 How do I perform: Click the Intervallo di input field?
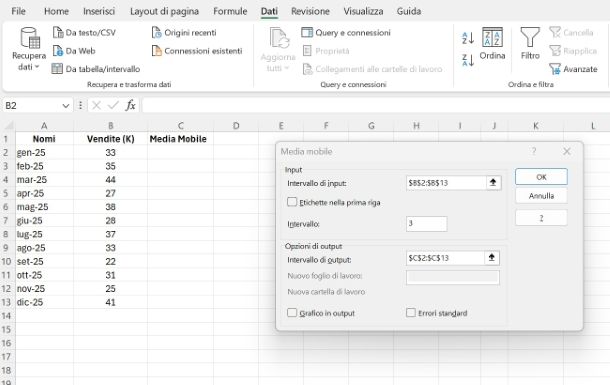coord(446,183)
